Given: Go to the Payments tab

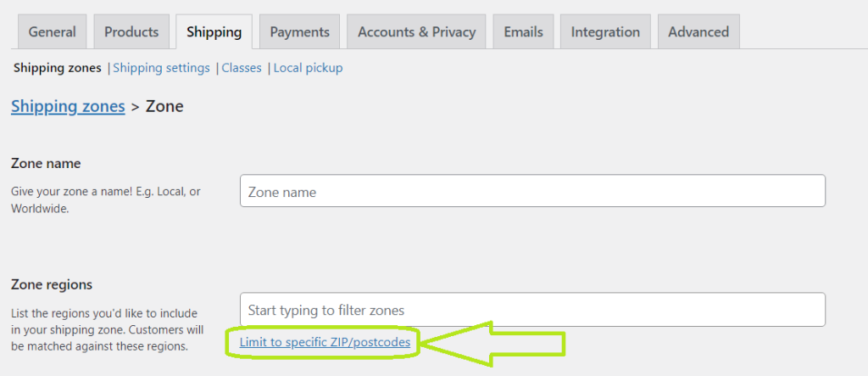Looking at the screenshot, I should tap(299, 32).
